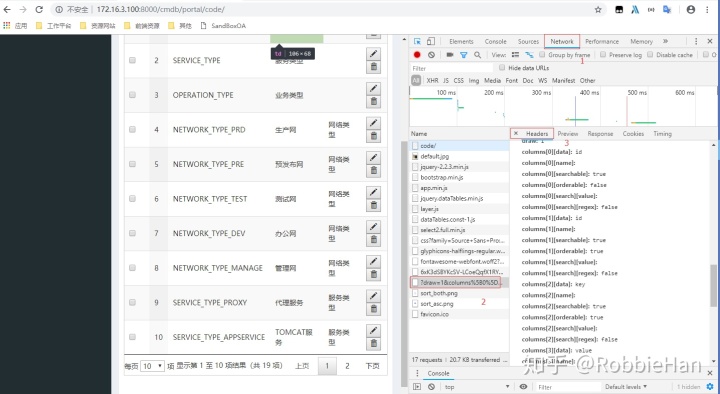Check the NETWORK_TYPE_PRD row checkbox
720x394 pixels.
point(132,129)
